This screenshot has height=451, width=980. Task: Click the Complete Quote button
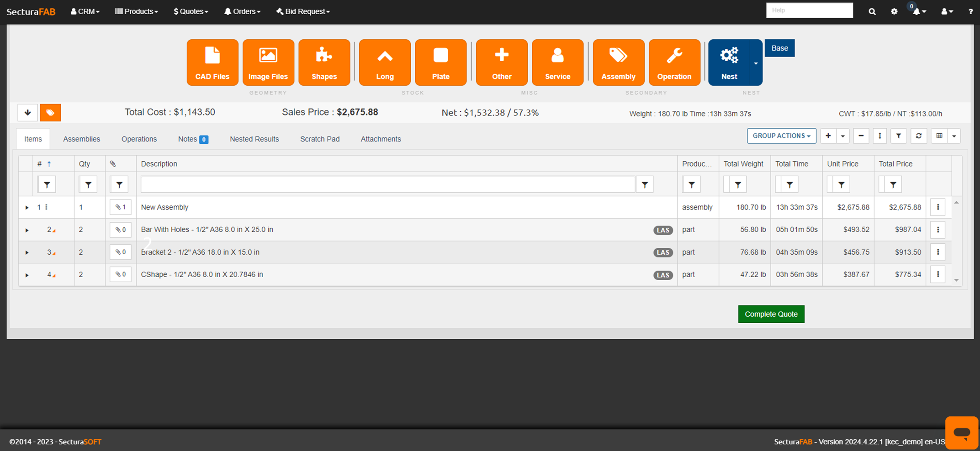[x=771, y=314]
